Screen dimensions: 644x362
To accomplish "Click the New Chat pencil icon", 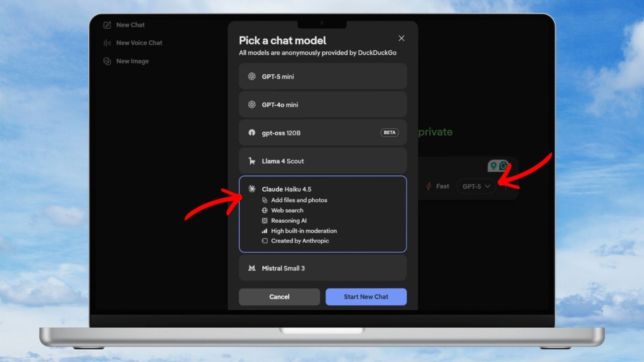I will (107, 25).
